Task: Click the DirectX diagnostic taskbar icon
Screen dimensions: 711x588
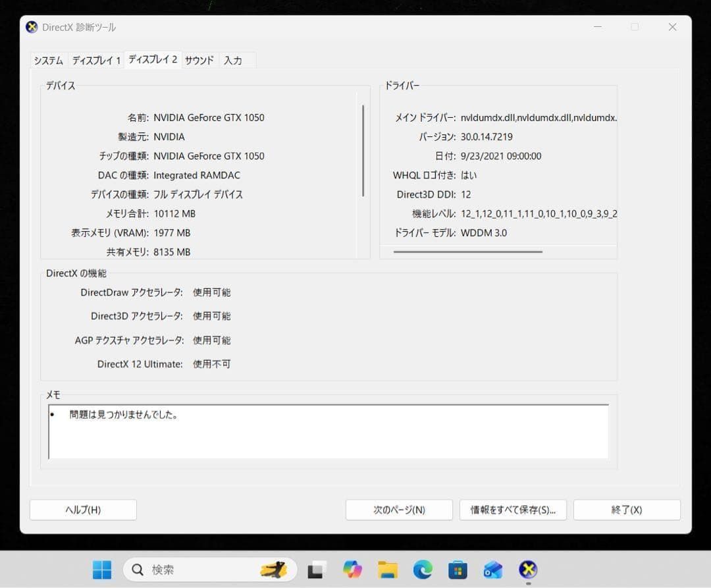Action: tap(527, 570)
